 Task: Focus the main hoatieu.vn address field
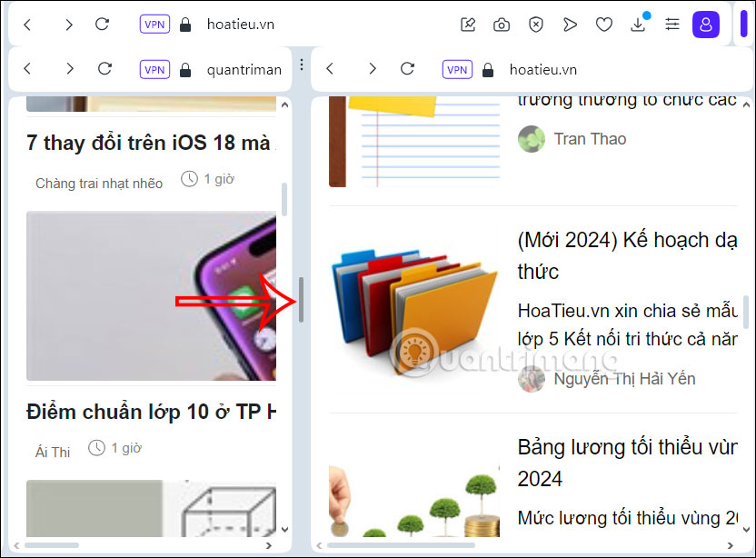pos(241,25)
